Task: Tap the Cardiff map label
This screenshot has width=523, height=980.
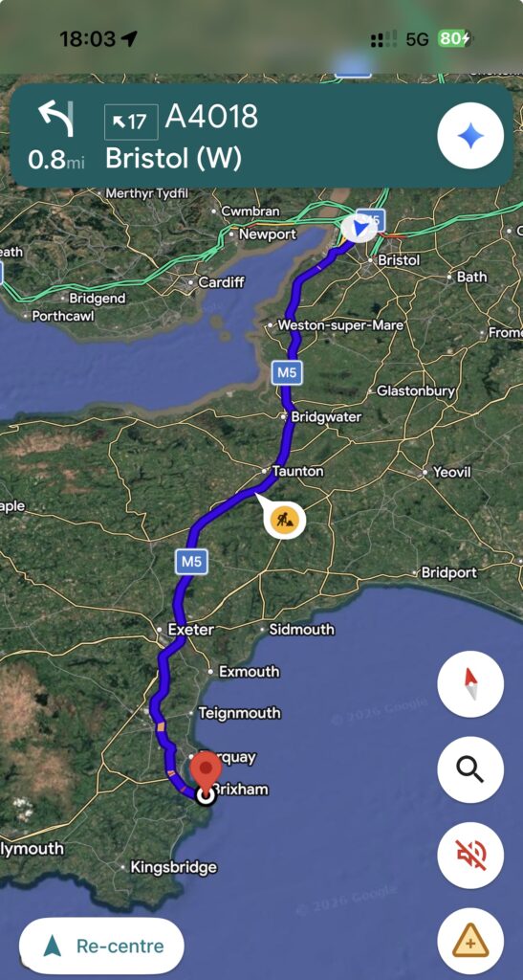Action: 221,282
